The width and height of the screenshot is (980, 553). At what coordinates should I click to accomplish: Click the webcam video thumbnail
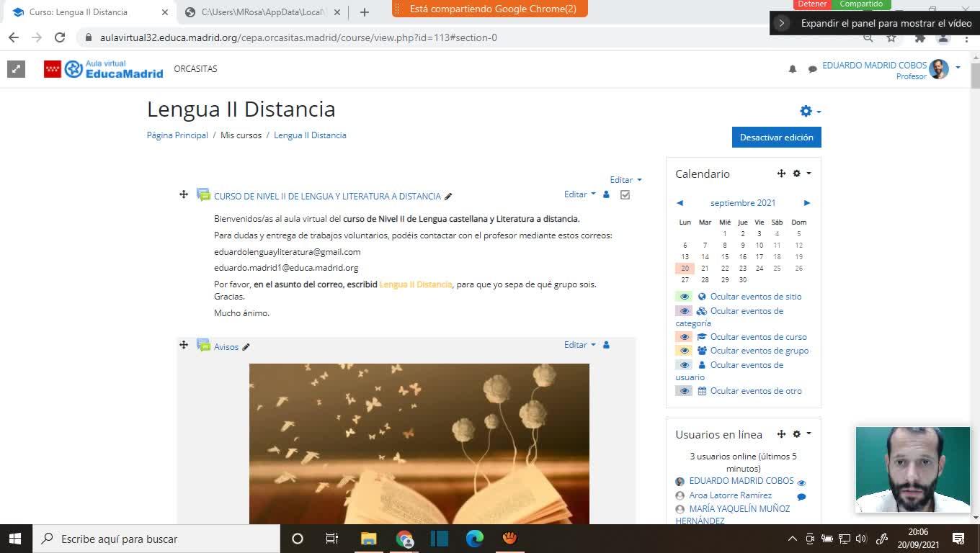pos(912,469)
